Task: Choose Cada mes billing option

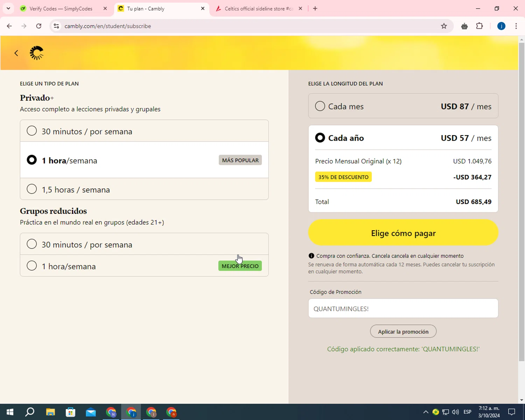Action: (x=403, y=106)
